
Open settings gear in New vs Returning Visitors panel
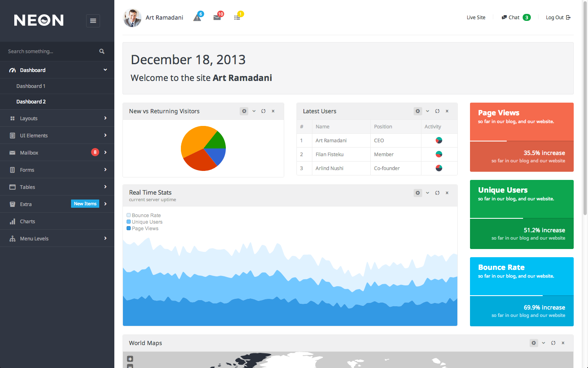point(244,111)
